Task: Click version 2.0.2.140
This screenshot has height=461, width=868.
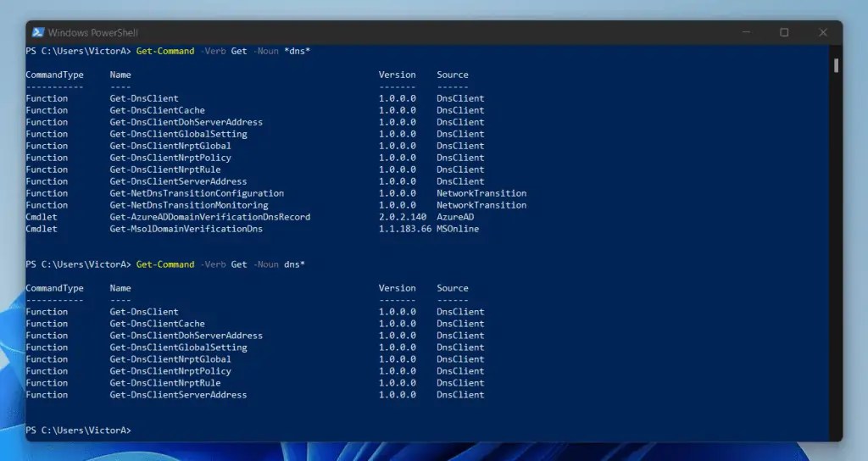Action: click(403, 217)
